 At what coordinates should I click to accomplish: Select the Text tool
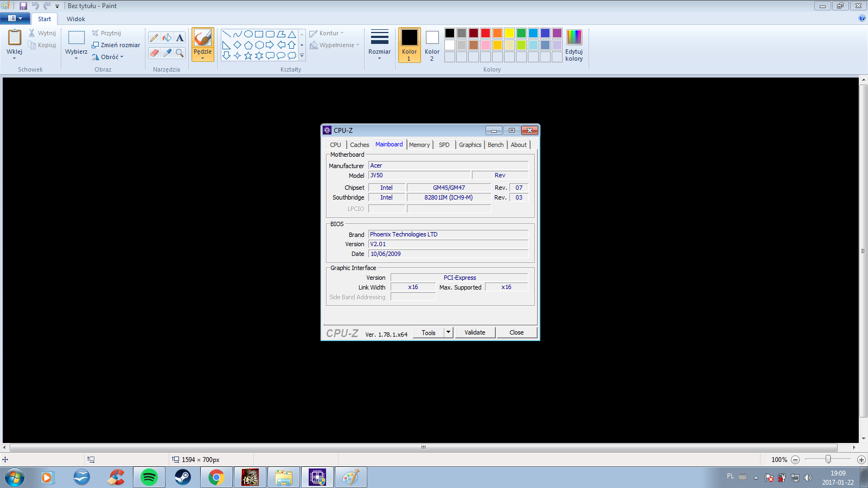coord(180,38)
